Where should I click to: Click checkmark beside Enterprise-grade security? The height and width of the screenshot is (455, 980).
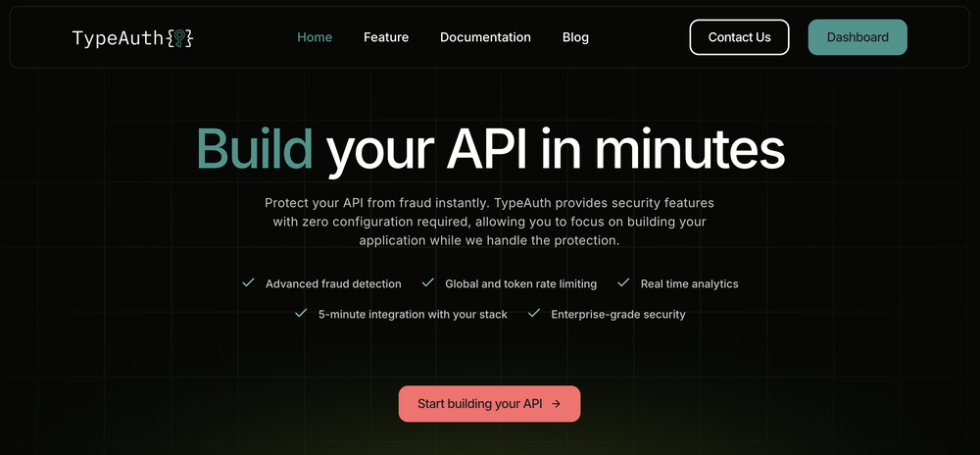click(x=534, y=313)
